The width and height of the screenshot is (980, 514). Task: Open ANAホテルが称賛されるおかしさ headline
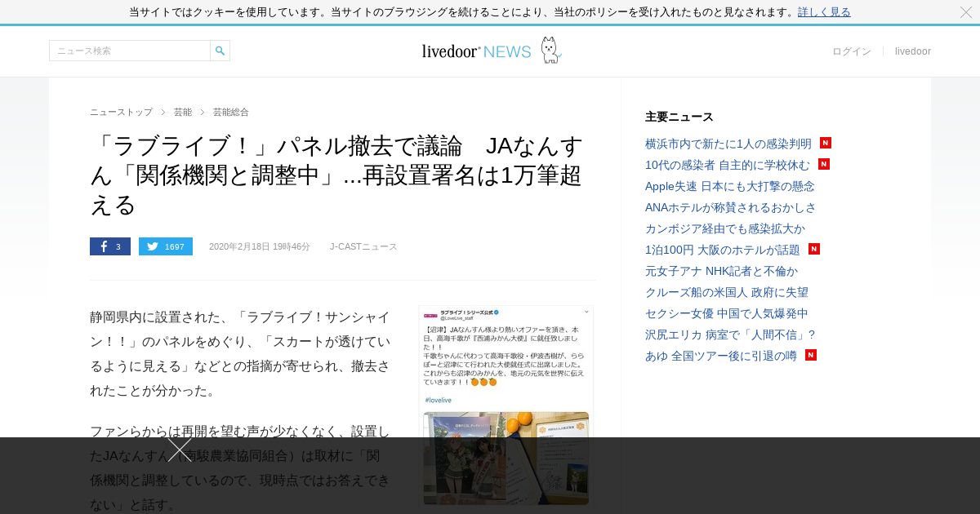coord(731,207)
